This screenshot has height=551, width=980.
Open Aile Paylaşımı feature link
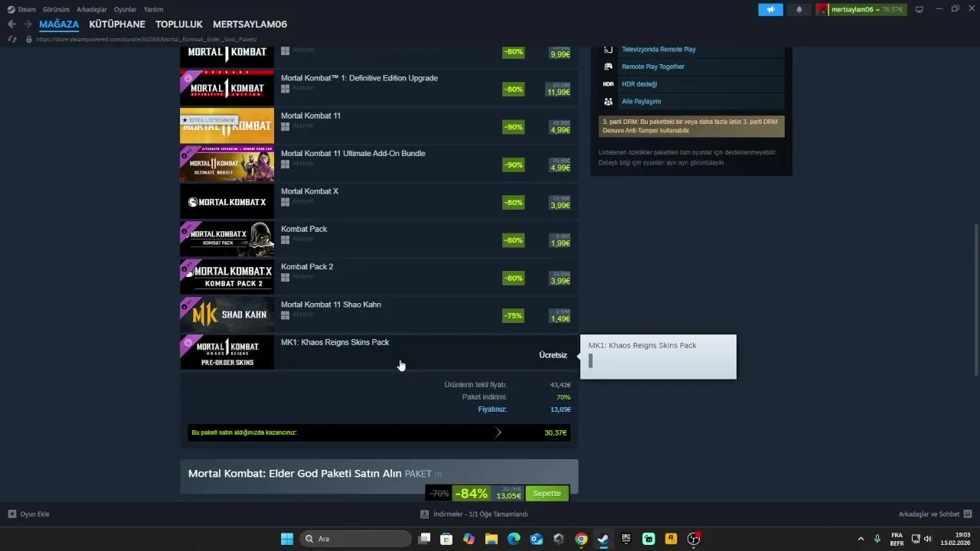click(641, 101)
